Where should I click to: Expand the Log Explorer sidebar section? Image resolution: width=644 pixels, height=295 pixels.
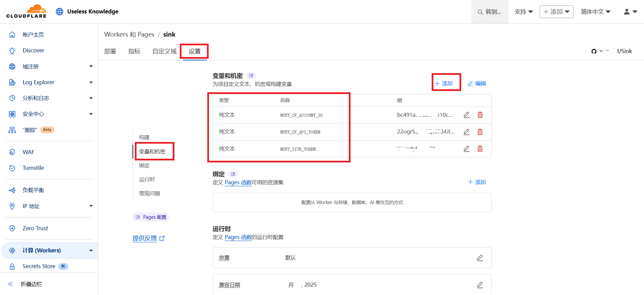[91, 82]
